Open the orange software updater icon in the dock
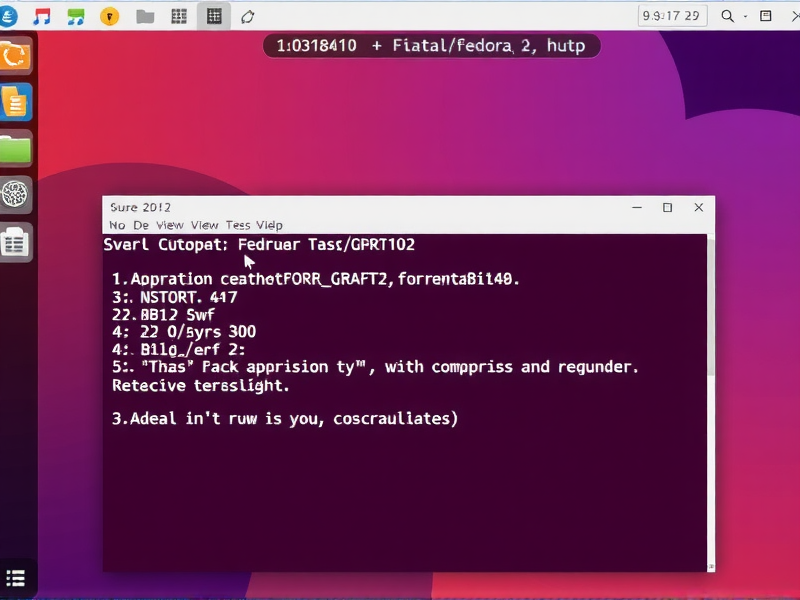Screen dimensions: 800x600 click(17, 56)
